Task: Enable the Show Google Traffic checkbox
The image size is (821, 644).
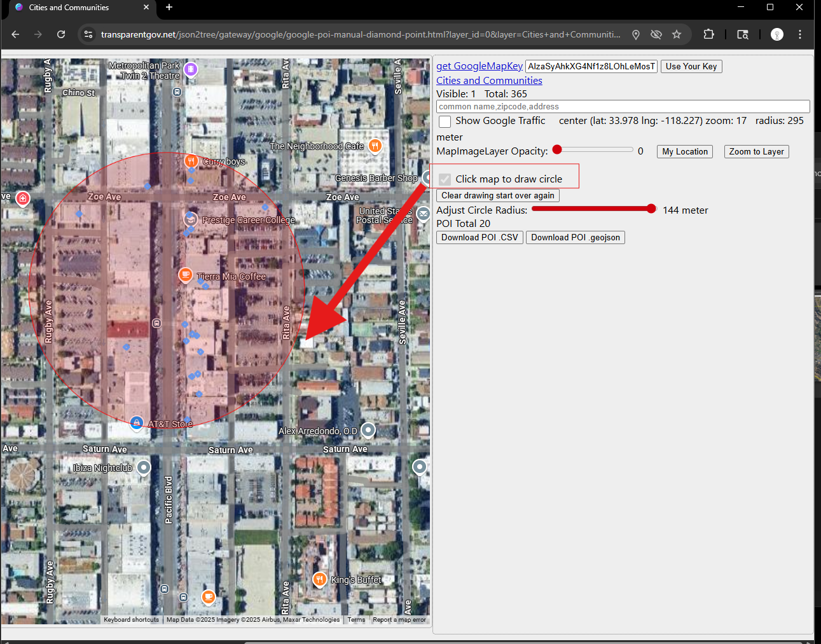Action: pos(445,121)
